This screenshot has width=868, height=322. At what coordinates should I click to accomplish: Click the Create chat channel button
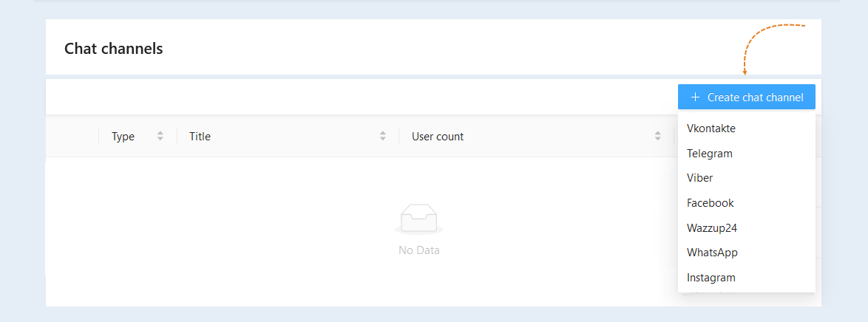[746, 97]
